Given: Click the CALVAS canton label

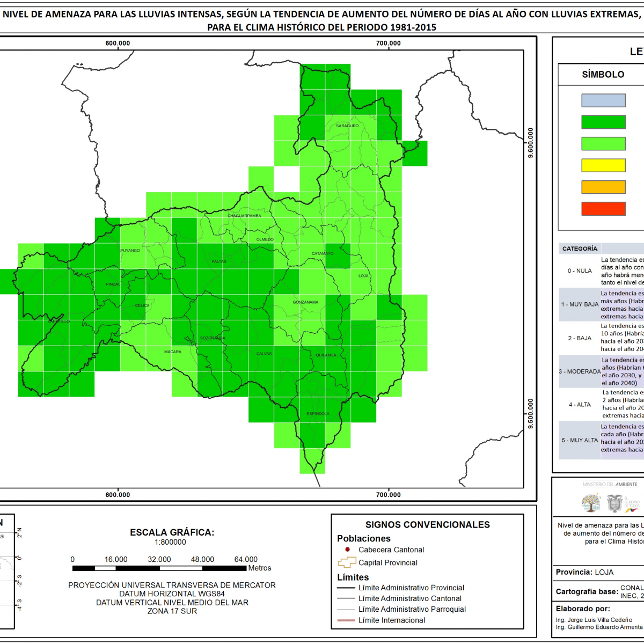Looking at the screenshot, I should (264, 354).
